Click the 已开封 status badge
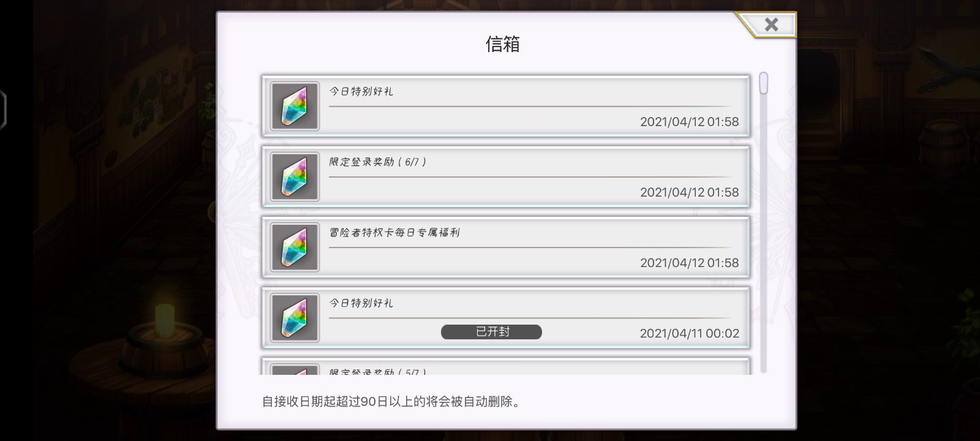This screenshot has width=980, height=441. [x=491, y=331]
